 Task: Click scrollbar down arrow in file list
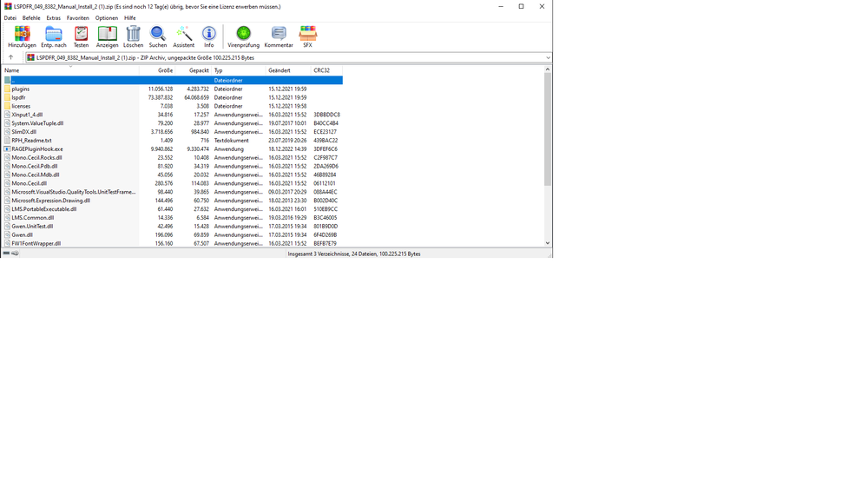[548, 243]
